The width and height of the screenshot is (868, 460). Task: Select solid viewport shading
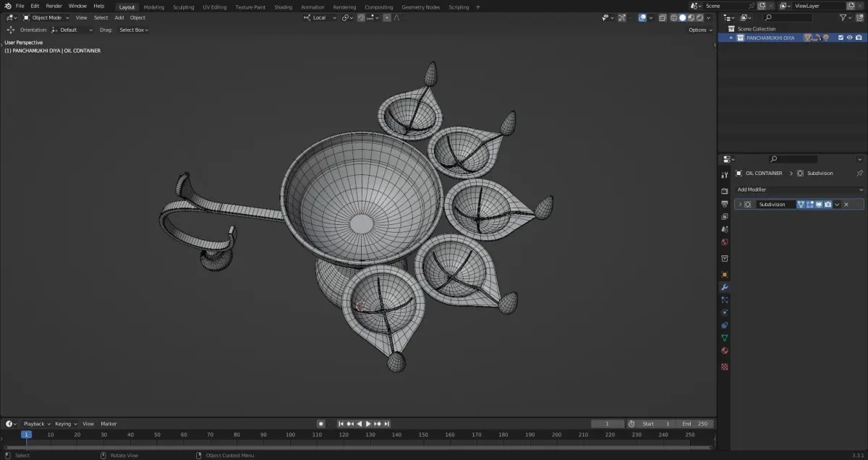point(682,17)
